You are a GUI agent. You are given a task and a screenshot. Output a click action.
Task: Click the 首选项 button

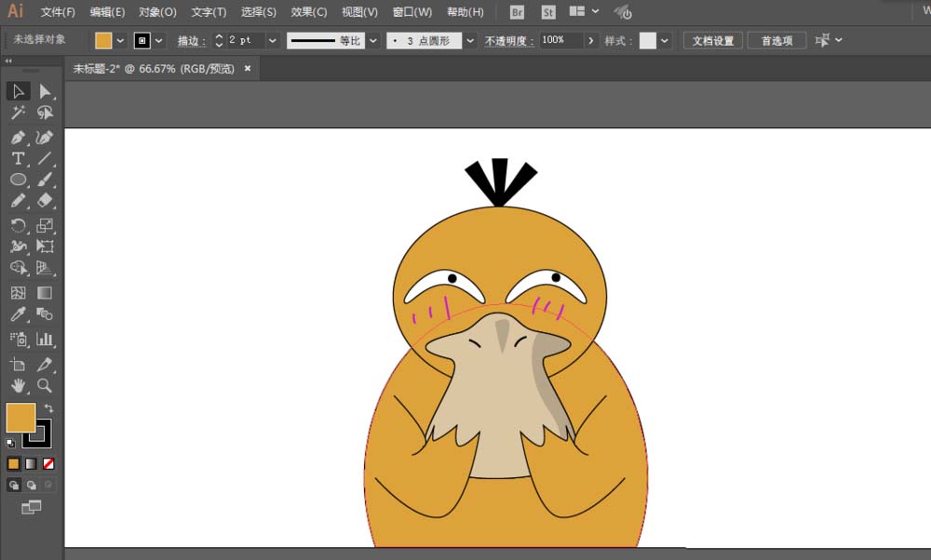[x=776, y=40]
